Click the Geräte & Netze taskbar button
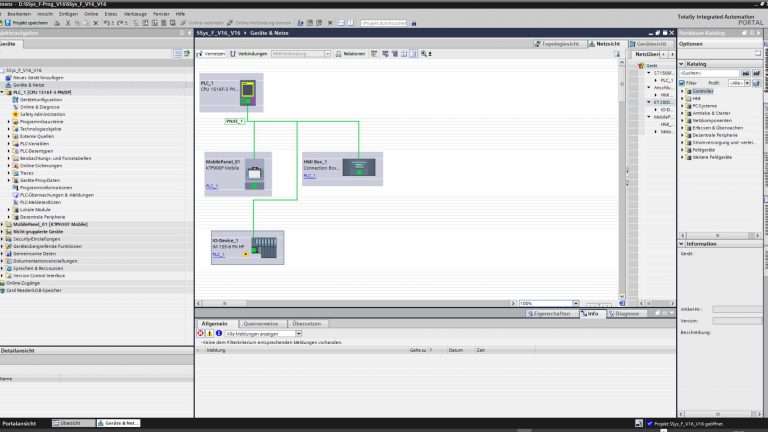 [x=118, y=423]
